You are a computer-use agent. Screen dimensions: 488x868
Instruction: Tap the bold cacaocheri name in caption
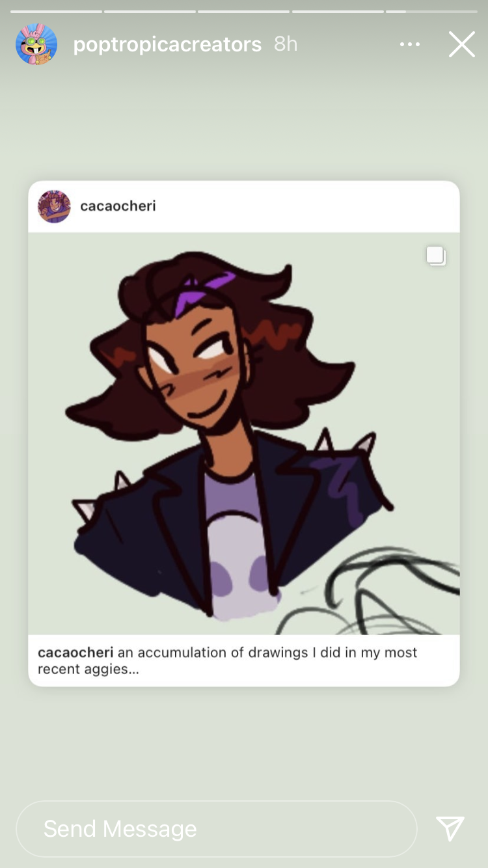(x=75, y=653)
